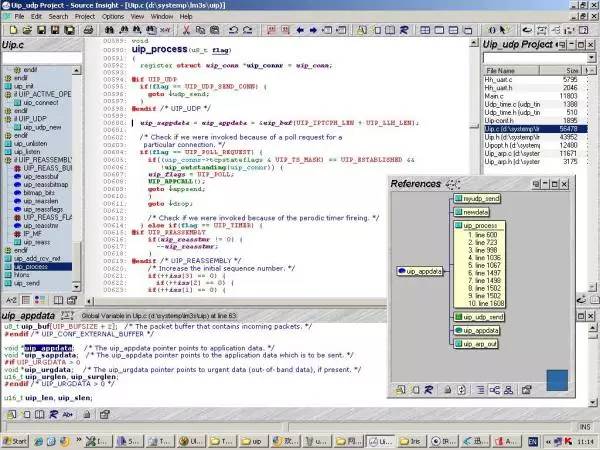Viewport: 600px width, 450px height.
Task: Toggle the list view mode in References toolbar
Action: coord(481,390)
